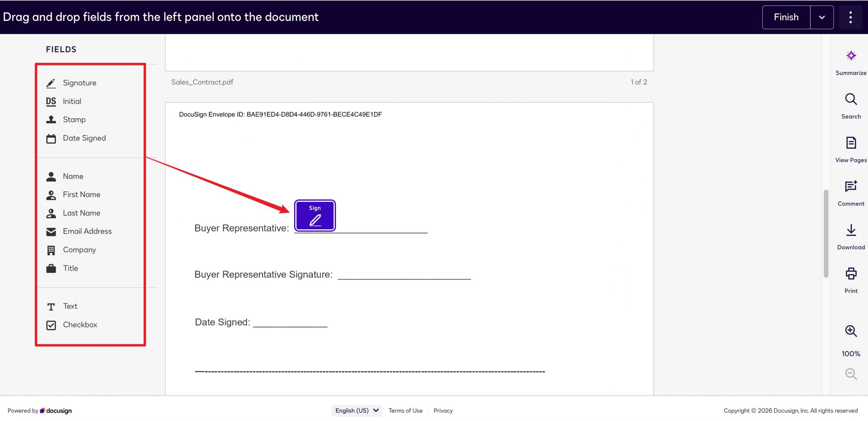This screenshot has width=868, height=421.
Task: Click the docusign logo in footer
Action: click(x=56, y=411)
